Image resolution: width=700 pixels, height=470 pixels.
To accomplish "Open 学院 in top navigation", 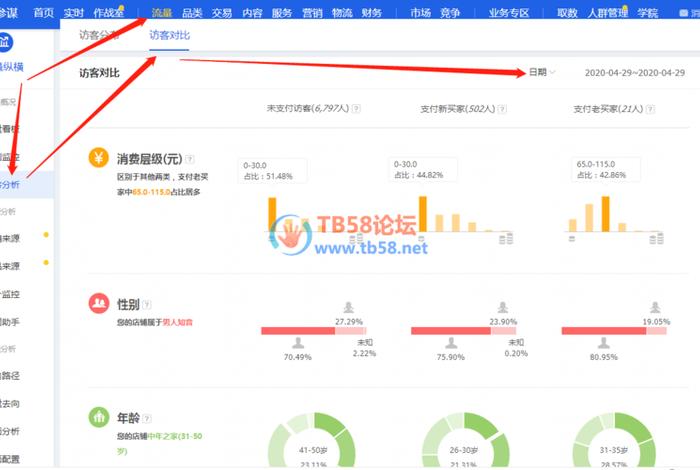I will (648, 12).
